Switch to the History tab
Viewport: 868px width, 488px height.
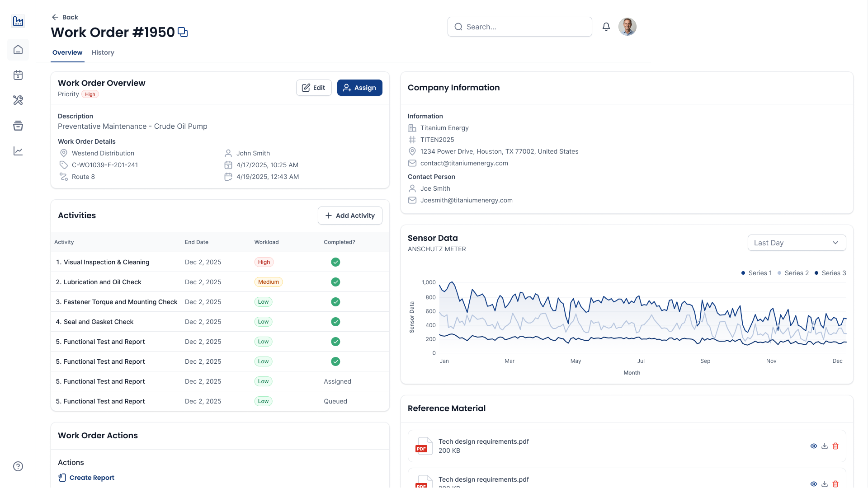(x=103, y=52)
